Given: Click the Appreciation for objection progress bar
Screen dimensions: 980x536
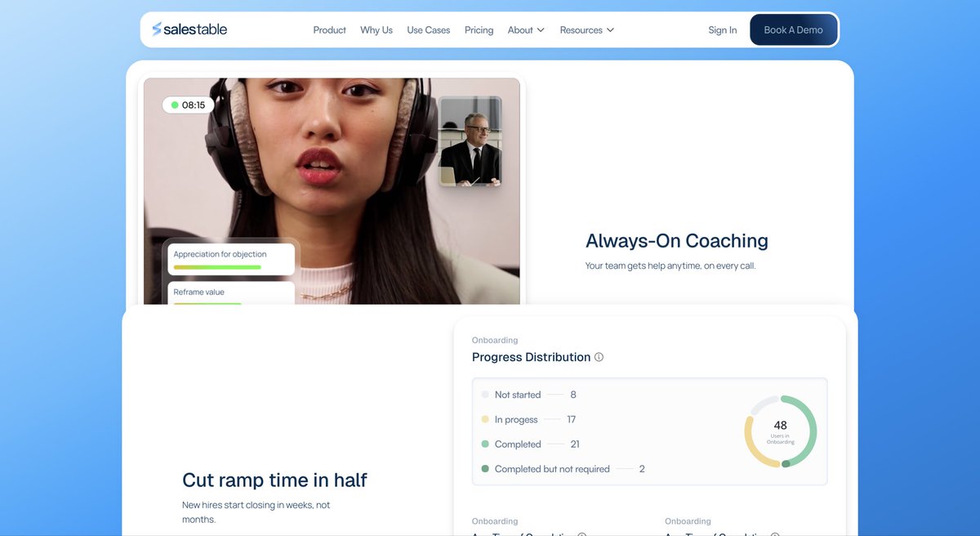Looking at the screenshot, I should (217, 267).
